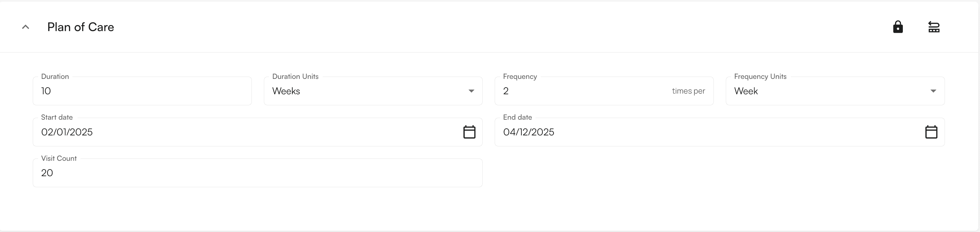Click the Week value in Frequency Units

point(747,91)
